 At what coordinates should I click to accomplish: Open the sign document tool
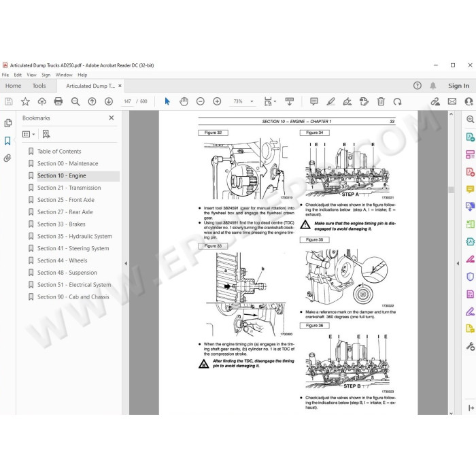[347, 101]
